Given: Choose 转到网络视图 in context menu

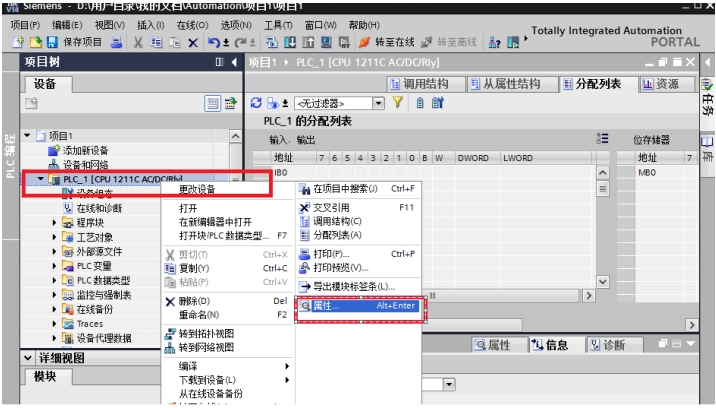Looking at the screenshot, I should [x=227, y=348].
